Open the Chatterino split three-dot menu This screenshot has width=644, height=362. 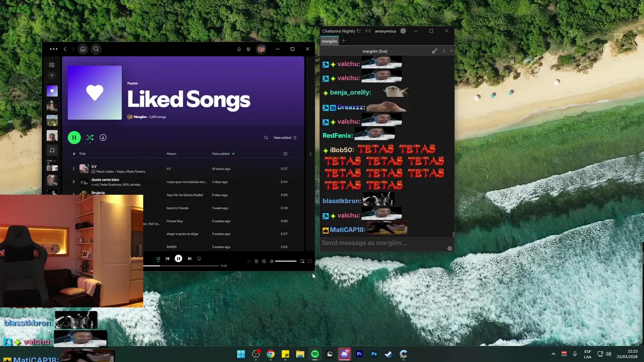point(444,51)
